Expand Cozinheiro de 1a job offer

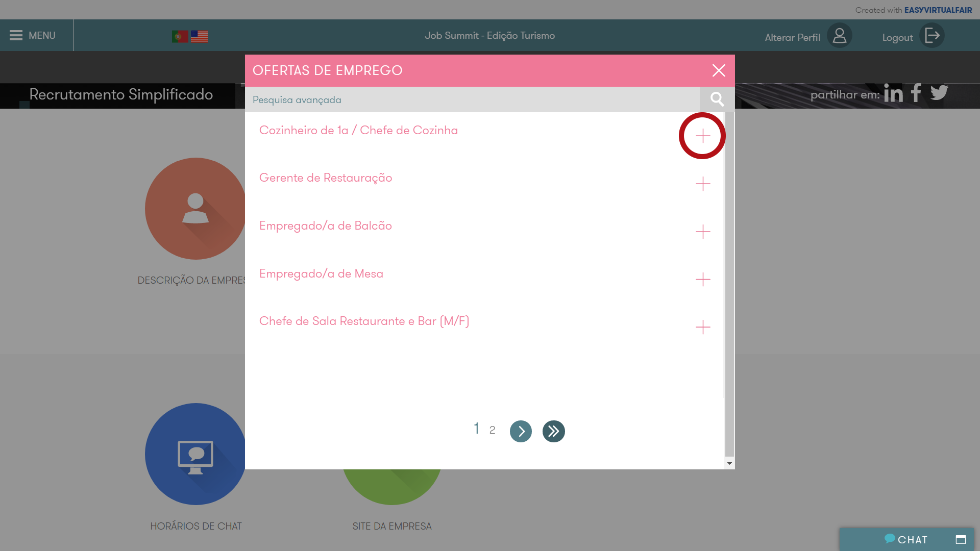pyautogui.click(x=703, y=136)
